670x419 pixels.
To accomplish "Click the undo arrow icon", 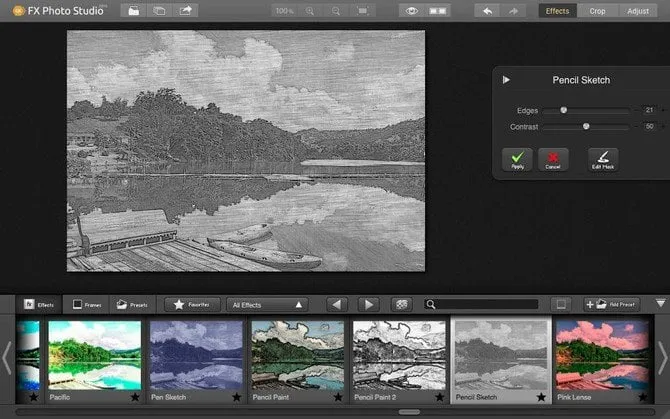I will [488, 11].
